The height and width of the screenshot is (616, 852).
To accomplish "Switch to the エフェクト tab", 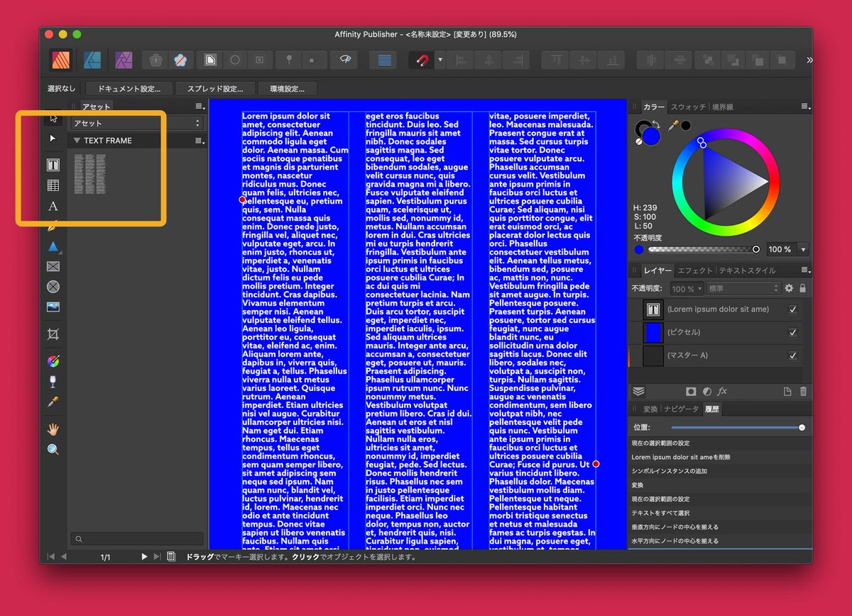I will [695, 270].
